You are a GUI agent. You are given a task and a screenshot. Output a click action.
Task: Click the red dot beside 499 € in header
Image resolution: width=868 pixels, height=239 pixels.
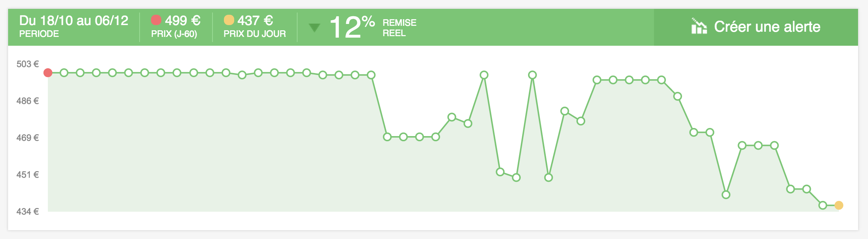pos(156,20)
